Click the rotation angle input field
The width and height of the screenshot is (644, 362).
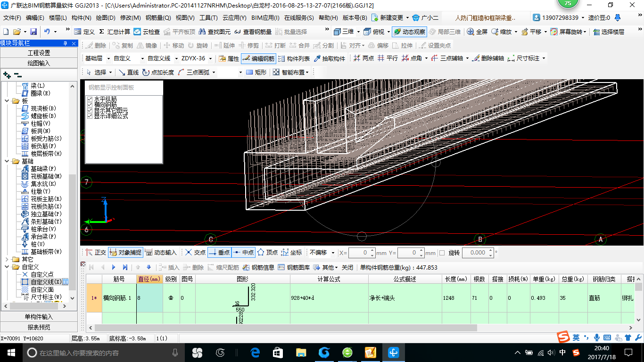[478, 253]
